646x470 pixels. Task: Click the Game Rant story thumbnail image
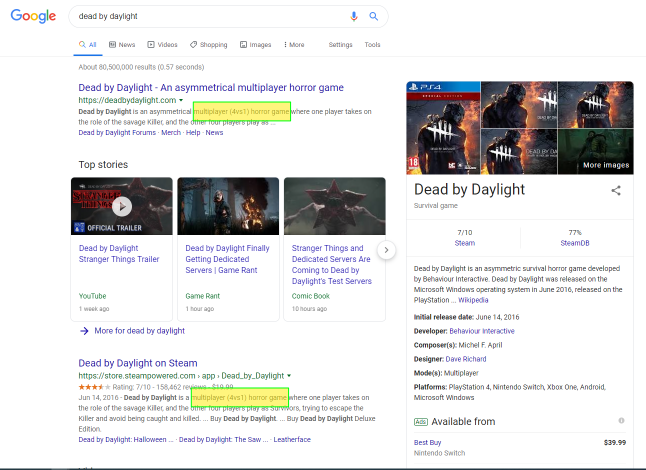[x=228, y=206]
